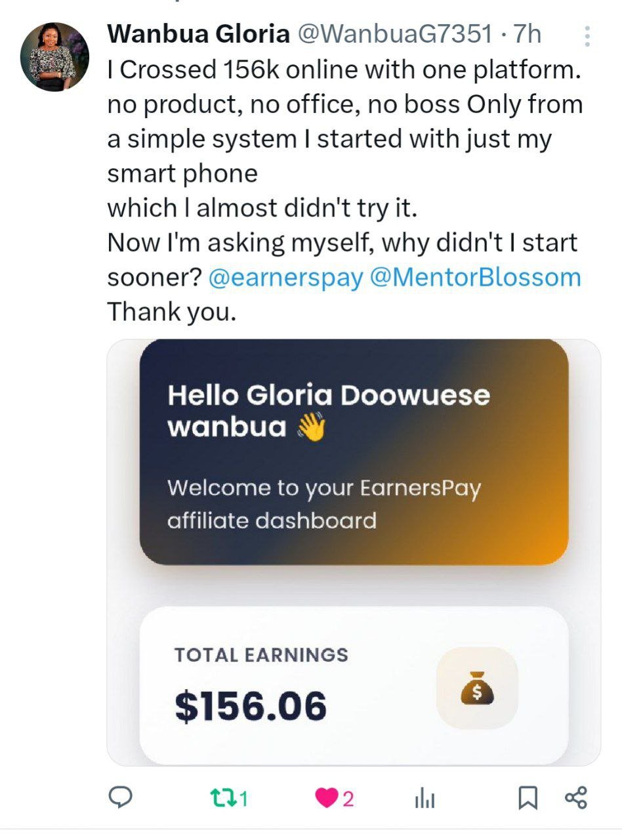Open Wanbua Gloria's profile picture
The width and height of the screenshot is (622, 840).
54,56
